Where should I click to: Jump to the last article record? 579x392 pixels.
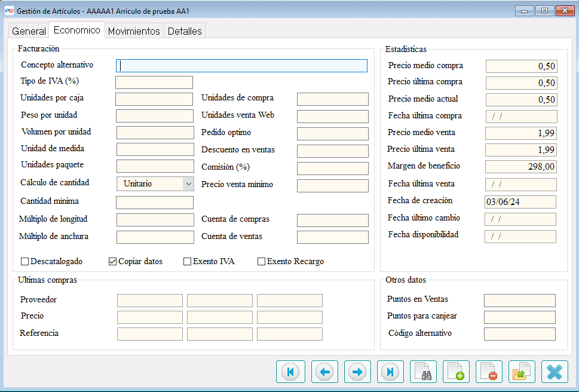pyautogui.click(x=390, y=372)
